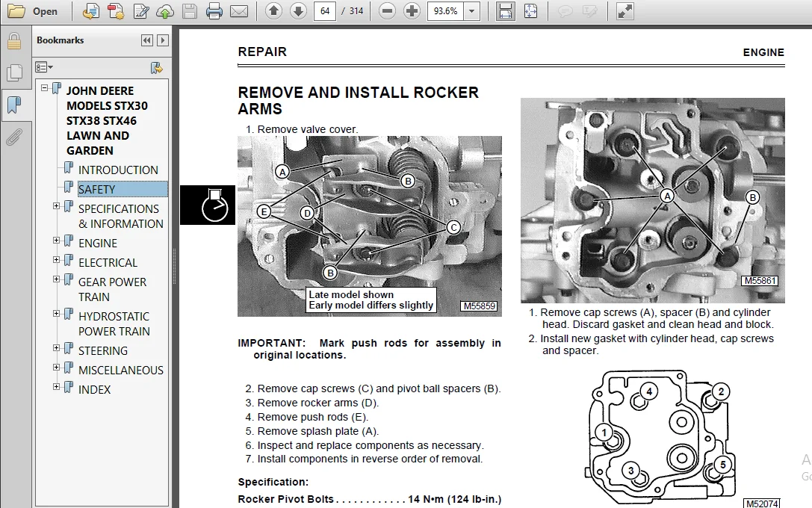
Task: Expand the Gear Power Train bookmark
Action: [x=57, y=279]
